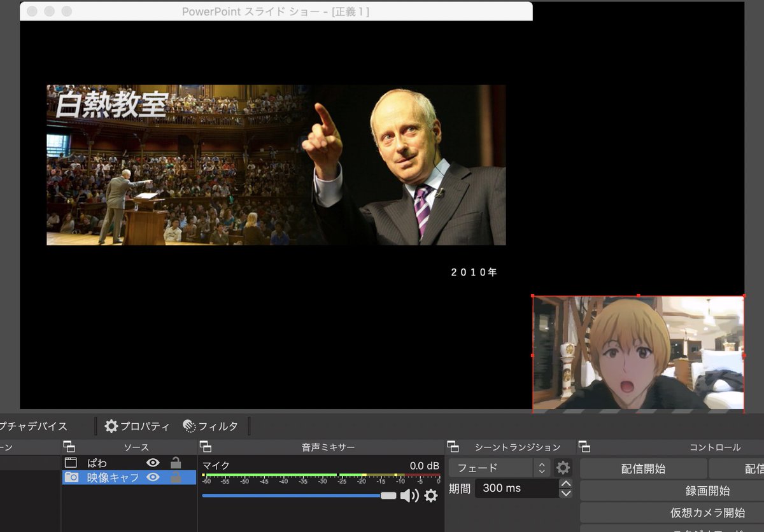Open the フェード transition dropdown

point(499,468)
